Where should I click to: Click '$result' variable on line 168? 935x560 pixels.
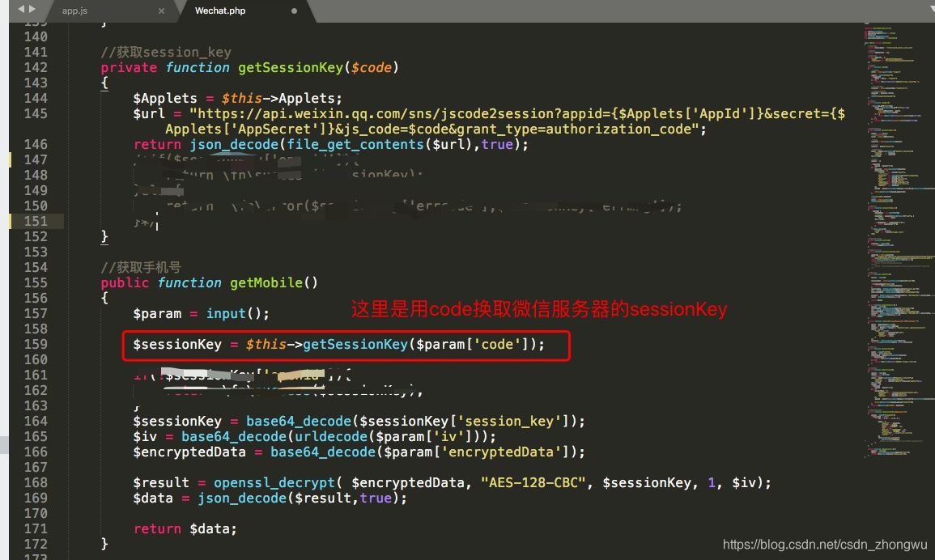161,482
